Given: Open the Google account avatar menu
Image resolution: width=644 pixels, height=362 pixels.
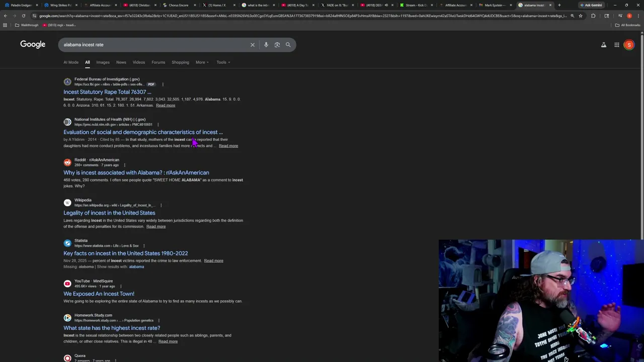Looking at the screenshot, I should click(629, 45).
